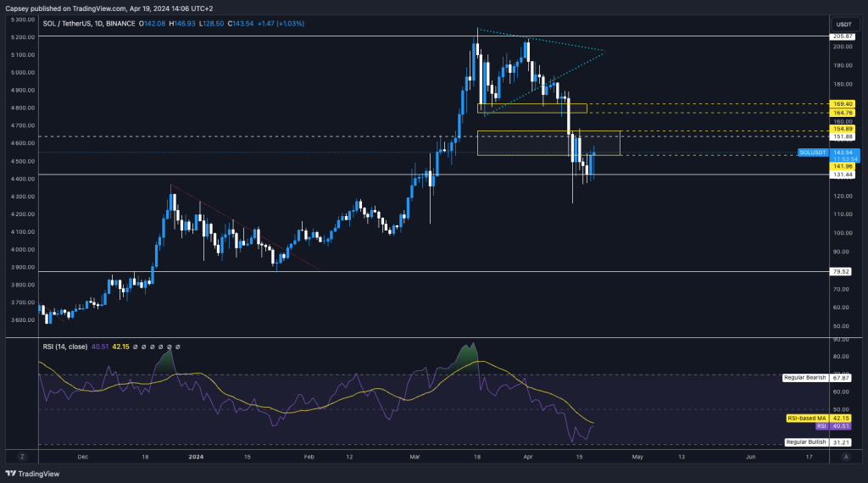Click the May label on the time axis

637,456
